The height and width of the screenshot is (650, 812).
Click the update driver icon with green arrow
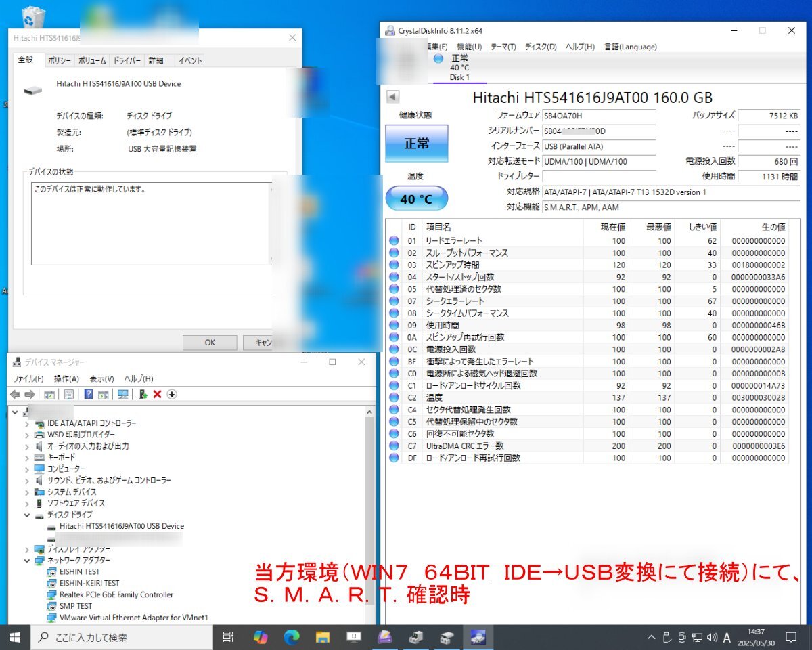(143, 394)
